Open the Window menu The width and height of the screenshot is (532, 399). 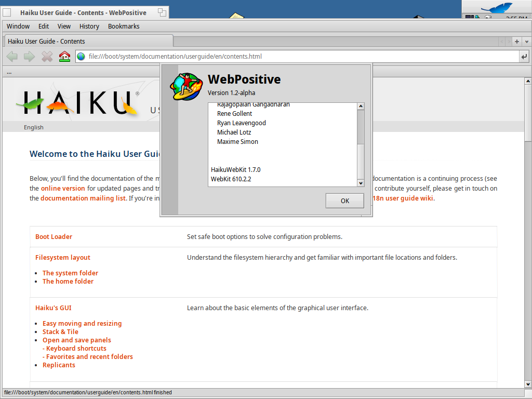pos(18,26)
